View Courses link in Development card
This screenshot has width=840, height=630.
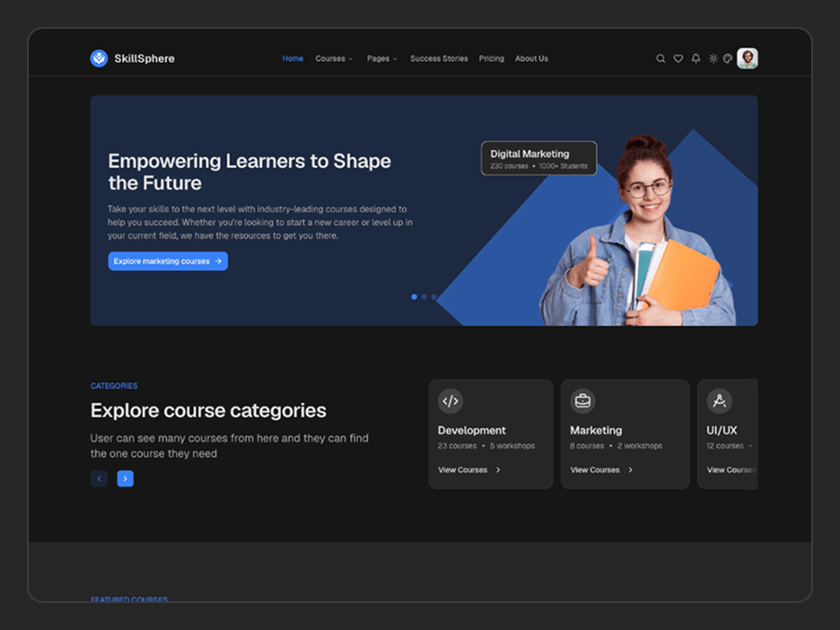coord(469,470)
